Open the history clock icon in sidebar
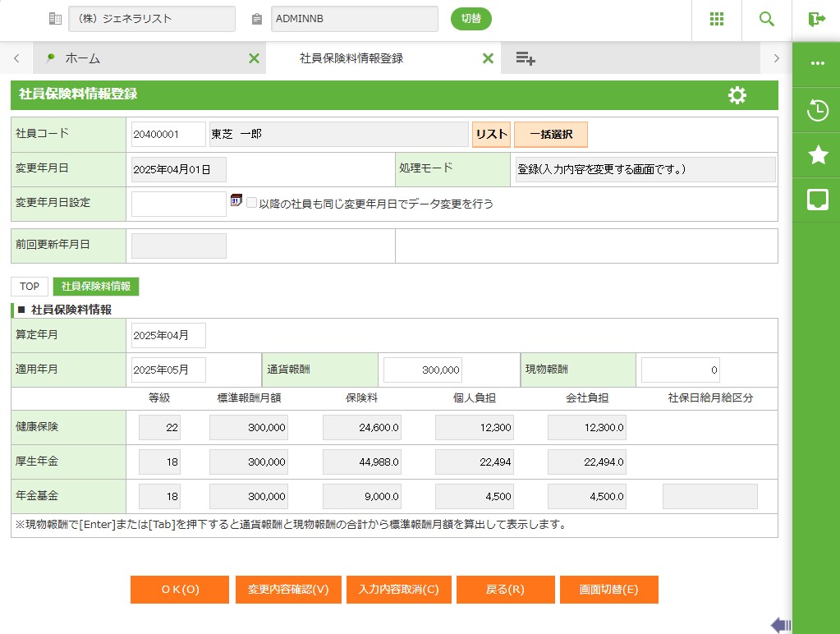Screen dimensions: 840x634 click(x=817, y=110)
